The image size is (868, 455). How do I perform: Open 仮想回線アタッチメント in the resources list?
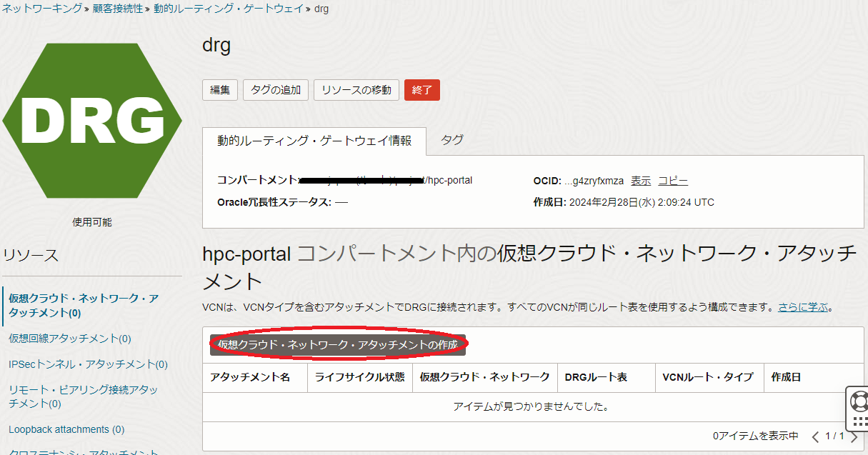pos(70,339)
